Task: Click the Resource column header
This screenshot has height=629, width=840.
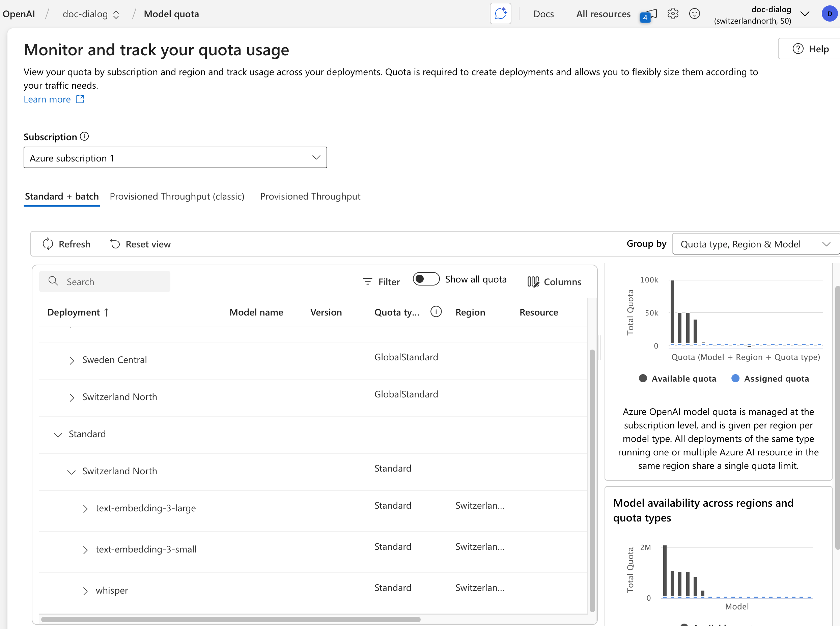Action: pos(538,312)
